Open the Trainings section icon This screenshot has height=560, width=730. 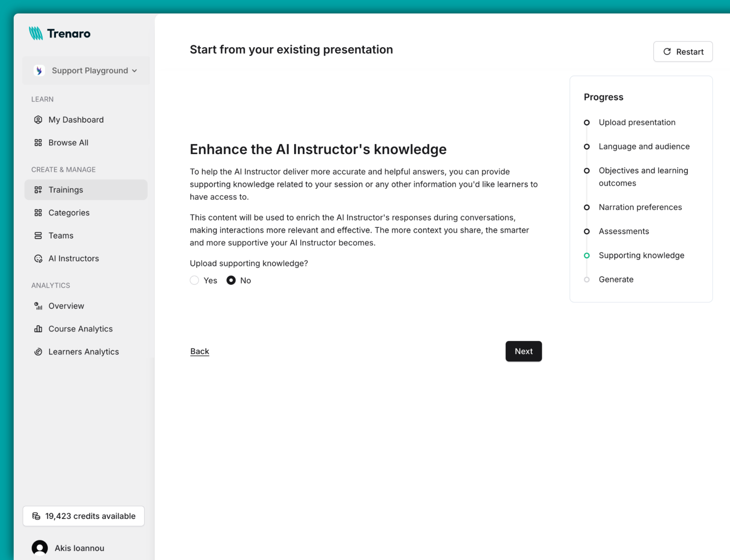click(38, 189)
